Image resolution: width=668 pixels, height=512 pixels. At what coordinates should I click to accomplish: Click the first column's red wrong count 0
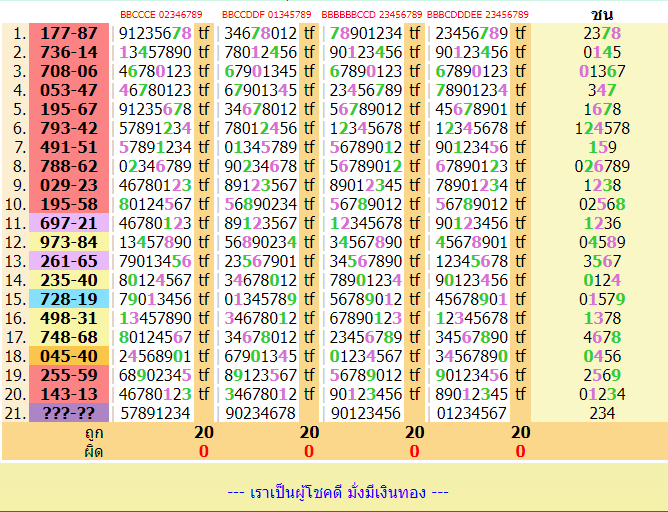[204, 451]
